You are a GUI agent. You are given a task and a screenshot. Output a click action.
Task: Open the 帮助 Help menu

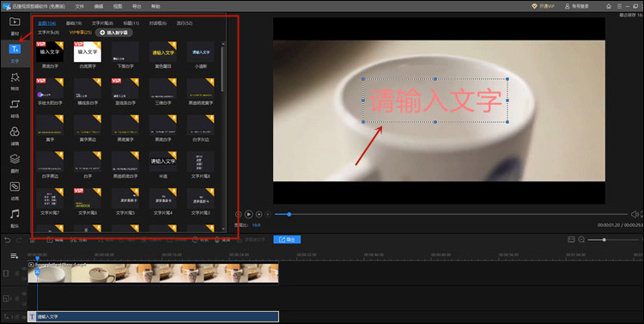pos(155,7)
